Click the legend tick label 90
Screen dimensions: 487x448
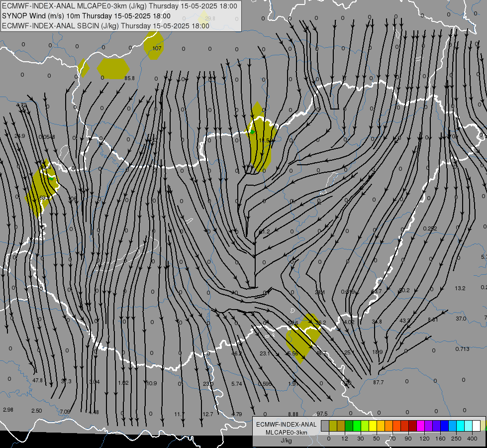[x=408, y=439]
